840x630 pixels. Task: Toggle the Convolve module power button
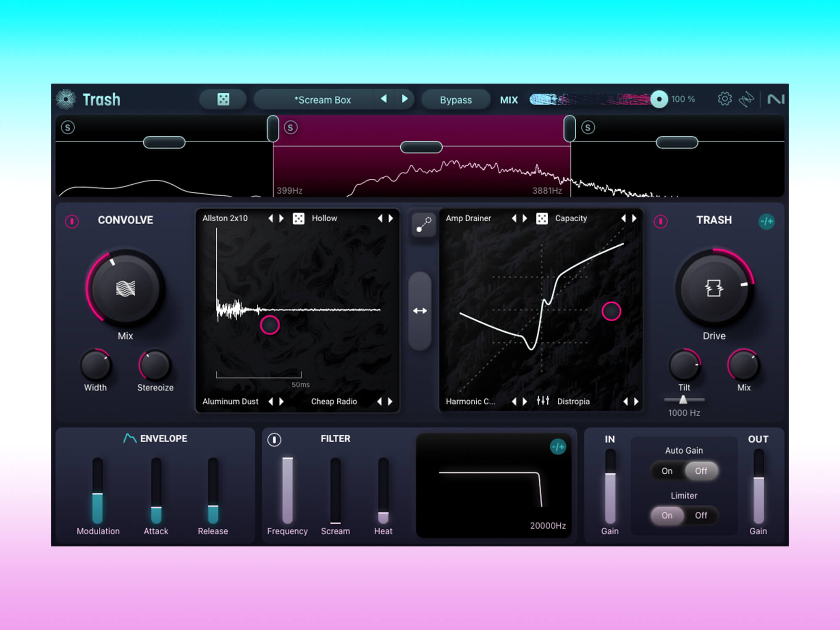(x=72, y=221)
